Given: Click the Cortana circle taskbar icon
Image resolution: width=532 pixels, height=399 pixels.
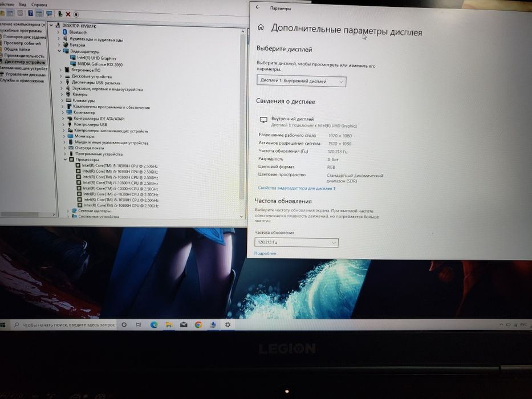Looking at the screenshot, I should (124, 325).
